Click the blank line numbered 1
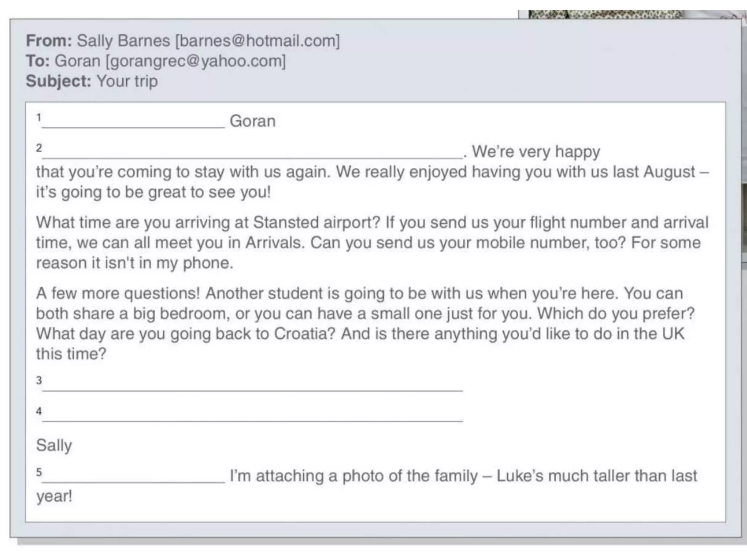This screenshot has height=560, width=747. 133,122
